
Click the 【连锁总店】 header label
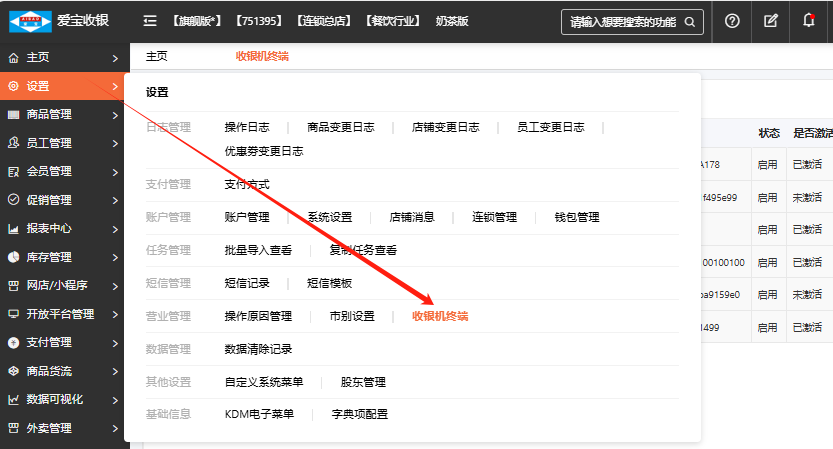click(324, 21)
